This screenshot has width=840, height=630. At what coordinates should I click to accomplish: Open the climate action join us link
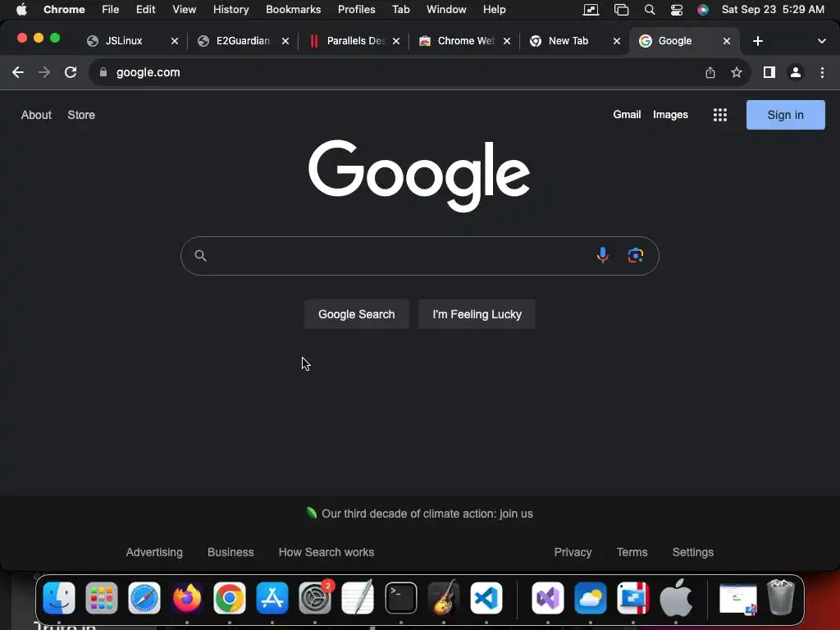[427, 514]
